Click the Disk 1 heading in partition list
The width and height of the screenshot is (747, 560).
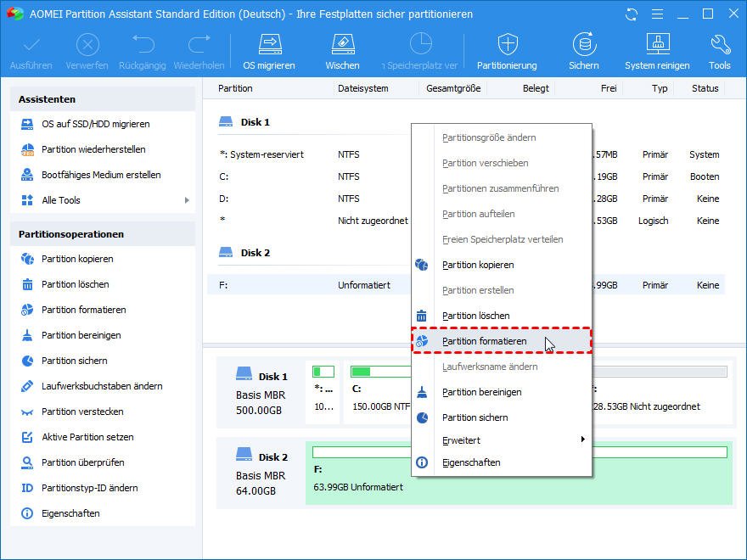[244, 122]
